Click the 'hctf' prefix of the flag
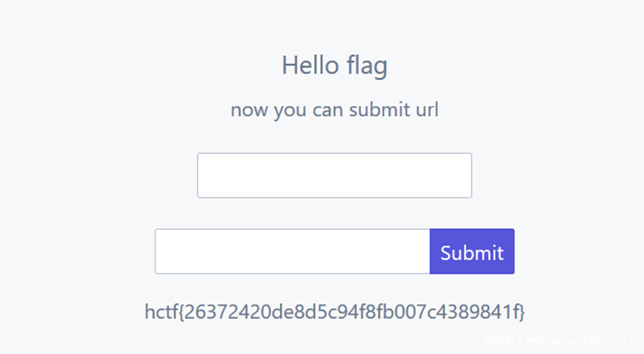 (160, 312)
